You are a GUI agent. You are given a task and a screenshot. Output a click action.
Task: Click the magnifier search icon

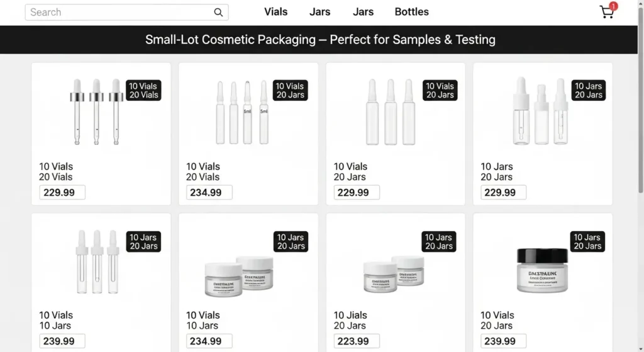pos(218,13)
